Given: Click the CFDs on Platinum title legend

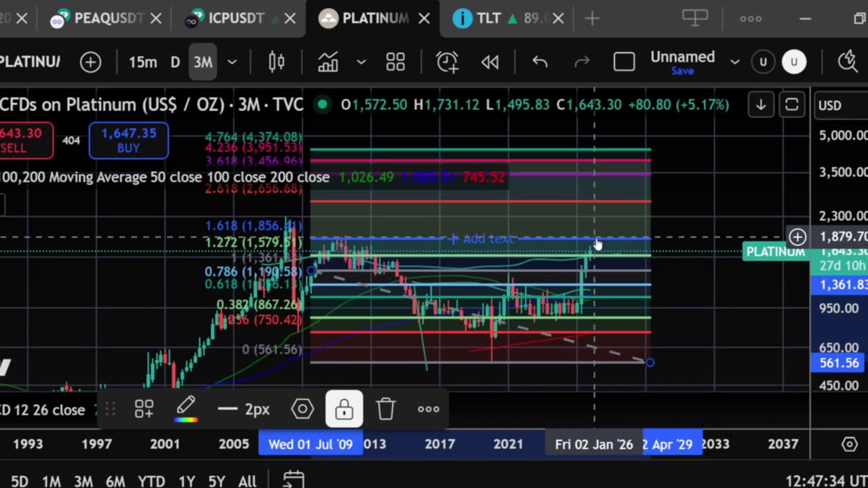Looking at the screenshot, I should (x=152, y=105).
